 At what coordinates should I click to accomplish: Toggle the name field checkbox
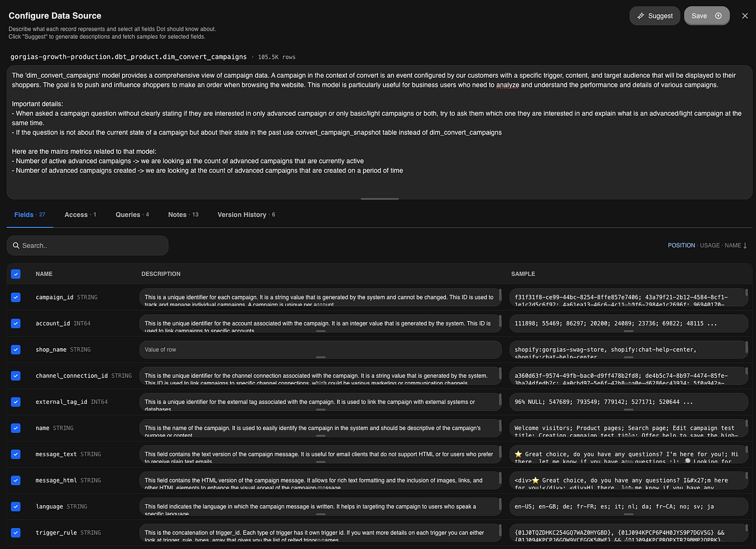coord(16,428)
